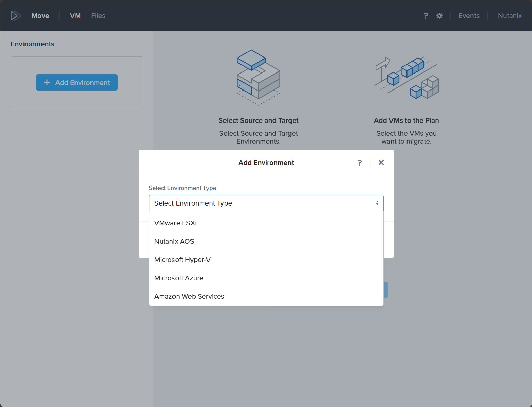Click the Add VMs to the Plan illustration
532x407 pixels.
pyautogui.click(x=406, y=78)
